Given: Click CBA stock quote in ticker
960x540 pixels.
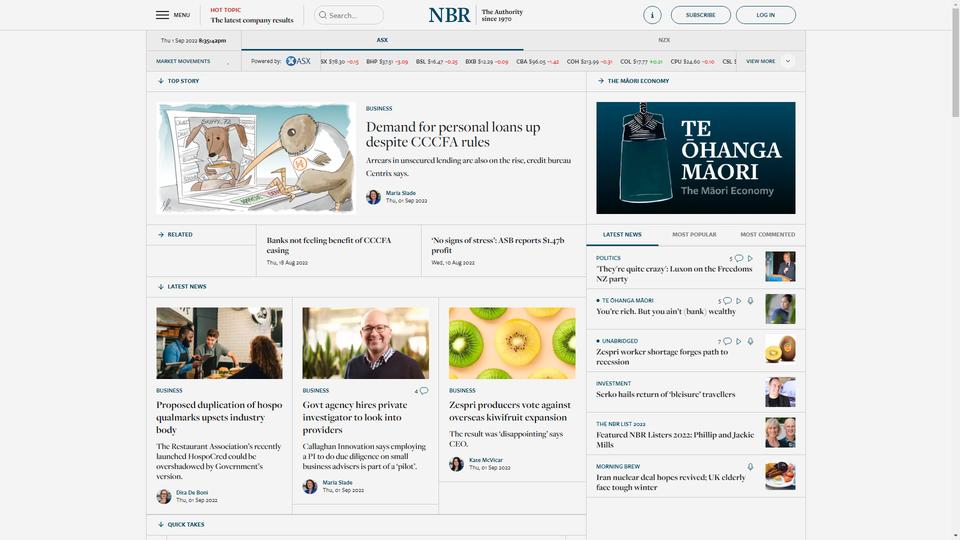Looking at the screenshot, I should tap(537, 61).
